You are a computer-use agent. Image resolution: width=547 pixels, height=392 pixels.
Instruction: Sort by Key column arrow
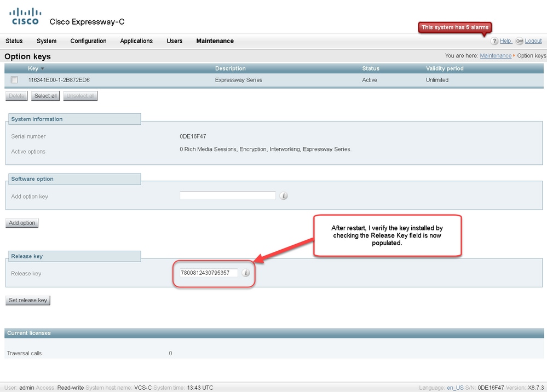43,68
